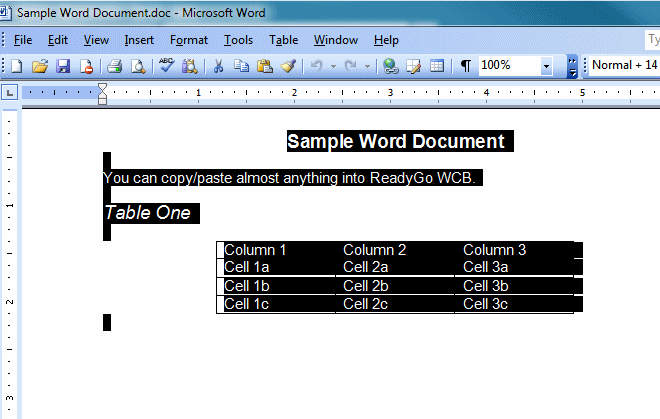This screenshot has height=419, width=660.
Task: Expand the 100% zoom dropdown
Action: [546, 66]
